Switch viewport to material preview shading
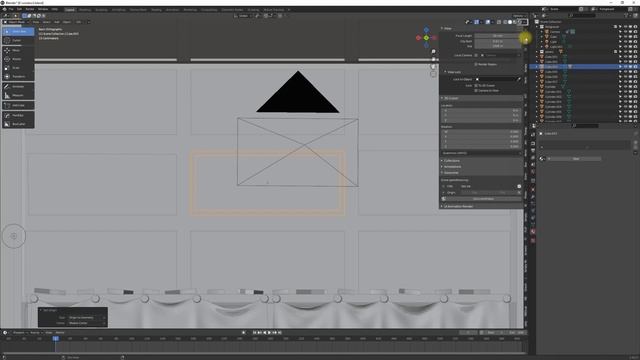 pyautogui.click(x=515, y=22)
